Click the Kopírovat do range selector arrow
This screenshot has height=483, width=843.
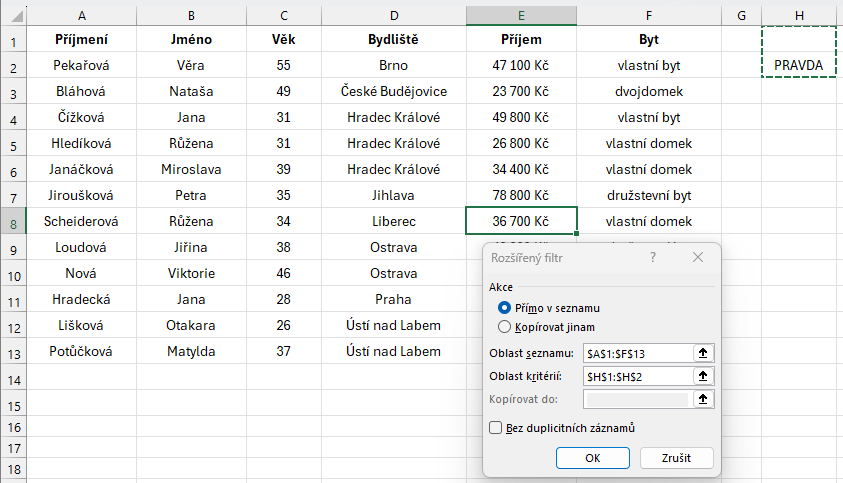703,399
